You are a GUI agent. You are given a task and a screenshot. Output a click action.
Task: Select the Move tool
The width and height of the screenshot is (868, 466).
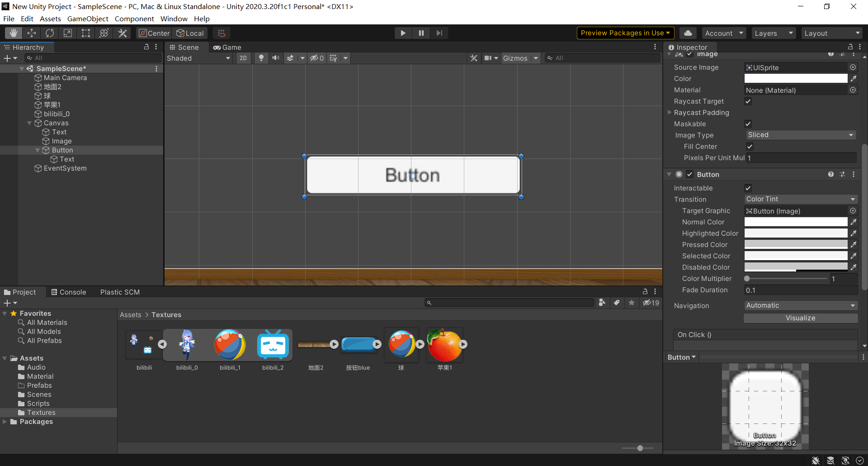(32, 33)
